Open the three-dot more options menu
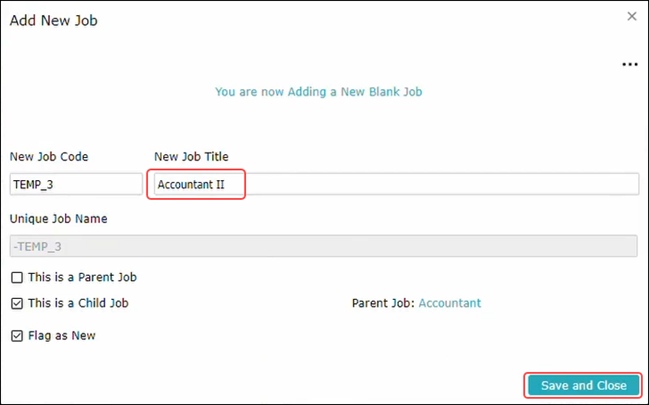 tap(630, 65)
